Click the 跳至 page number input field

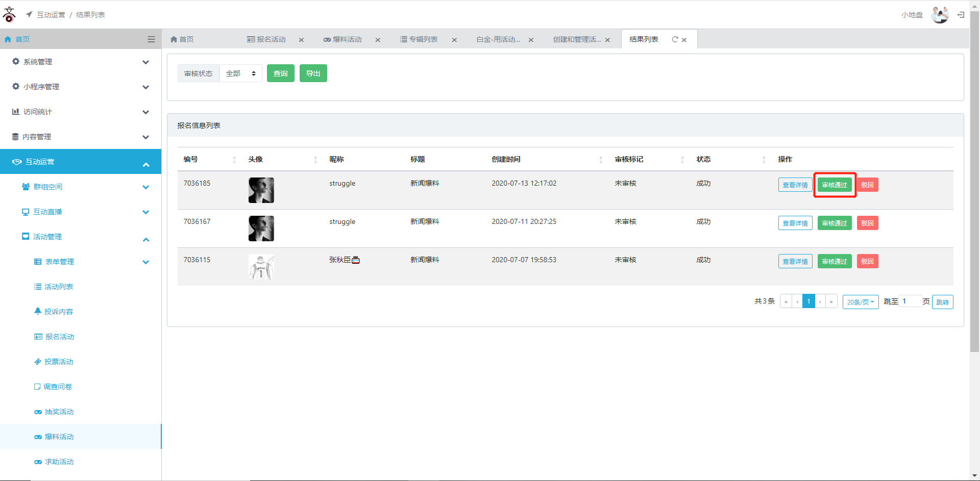click(910, 301)
